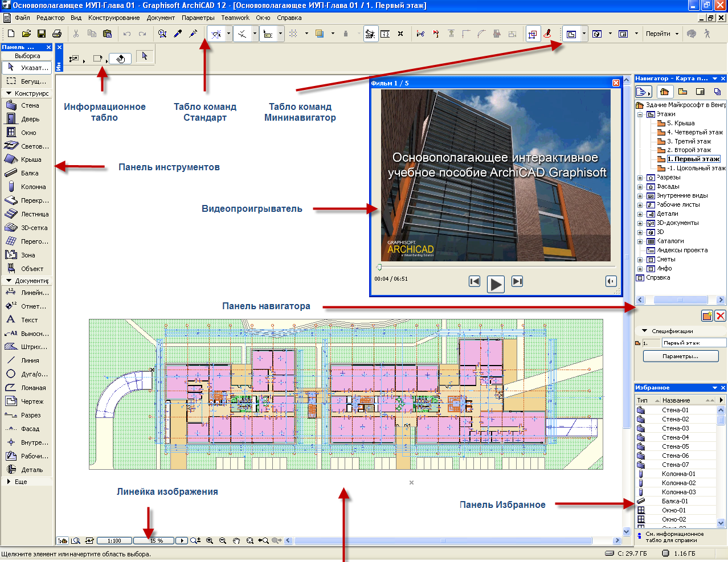This screenshot has height=562, width=728.
Task: Click the New document icon
Action: point(10,34)
